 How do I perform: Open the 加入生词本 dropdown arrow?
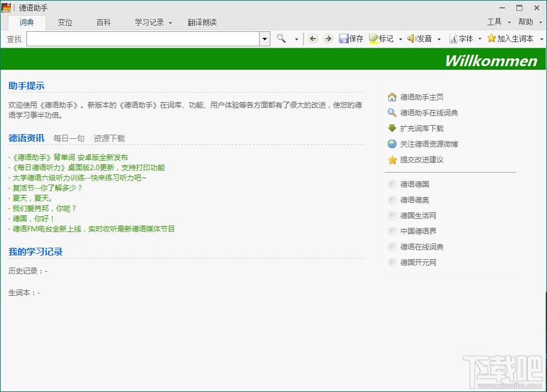[x=542, y=39]
